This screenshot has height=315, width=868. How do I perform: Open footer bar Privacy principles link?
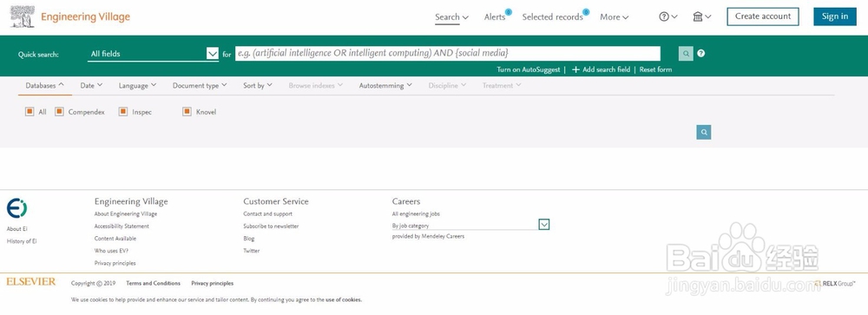pos(212,283)
